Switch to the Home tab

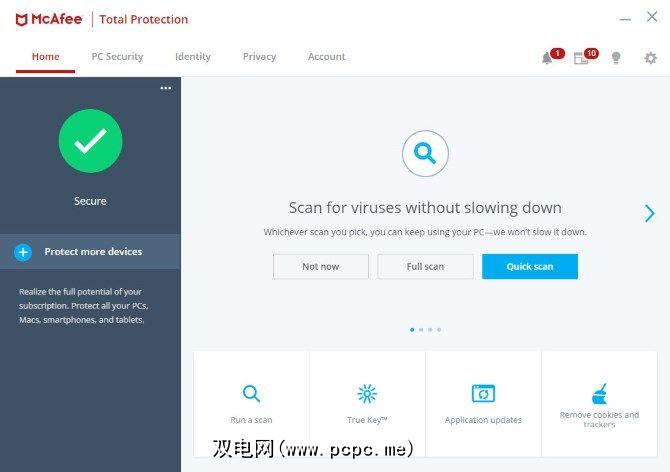point(45,57)
